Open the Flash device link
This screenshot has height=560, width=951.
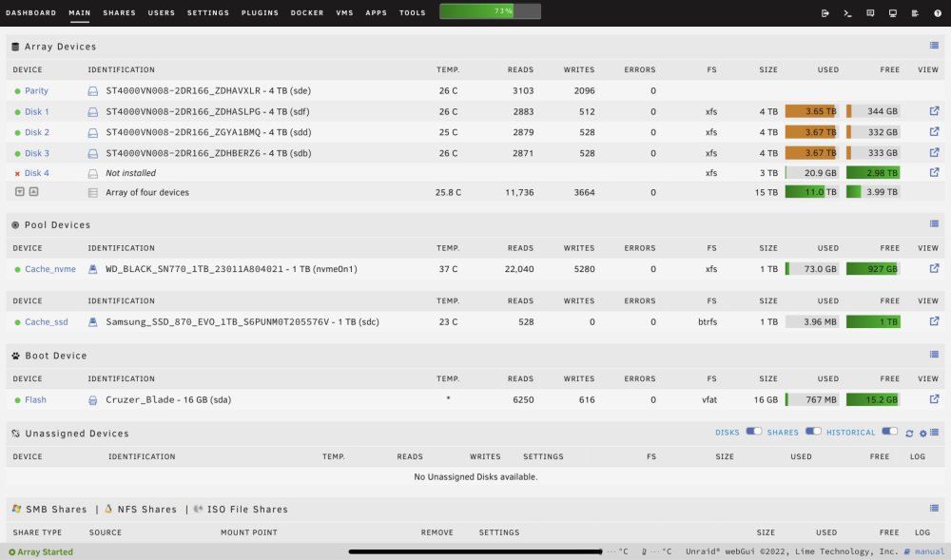(x=35, y=400)
